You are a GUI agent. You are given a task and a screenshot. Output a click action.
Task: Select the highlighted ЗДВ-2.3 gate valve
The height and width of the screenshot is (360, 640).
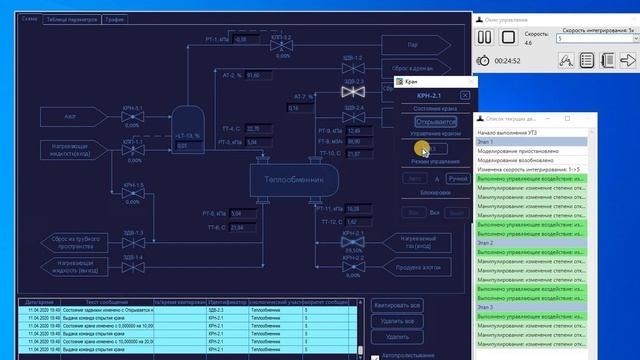[x=353, y=92]
